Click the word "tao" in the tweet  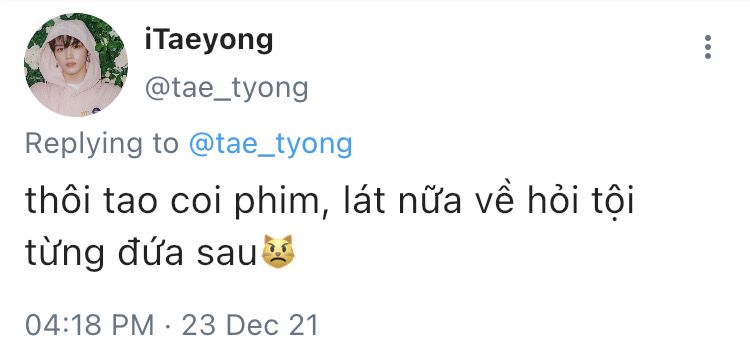click(122, 202)
